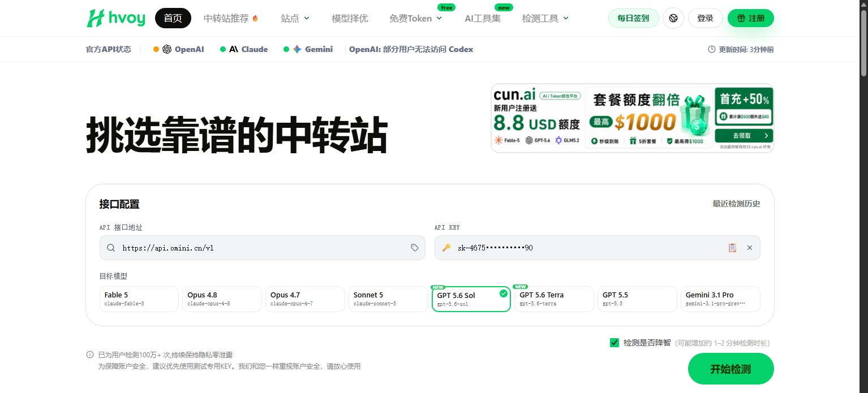Paste key using the clipboard icon

pyautogui.click(x=732, y=248)
